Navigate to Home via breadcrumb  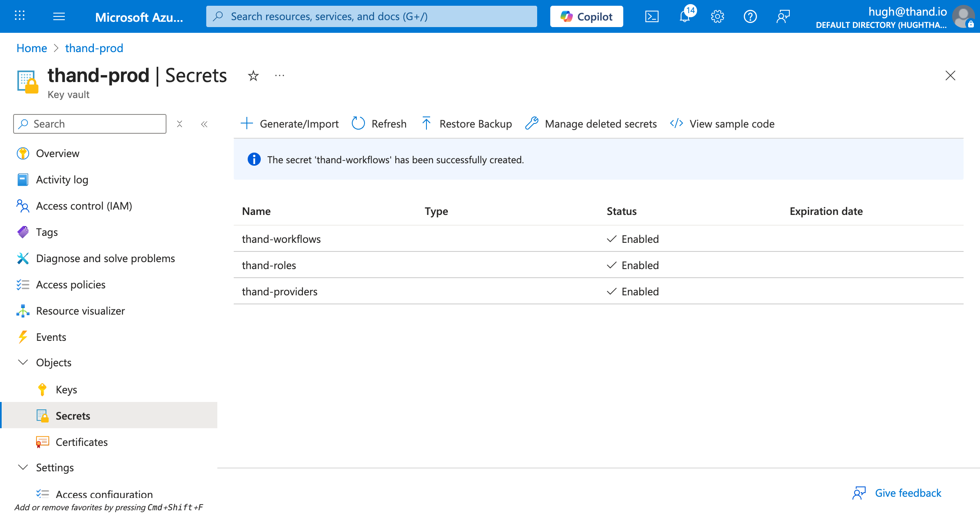click(x=32, y=48)
